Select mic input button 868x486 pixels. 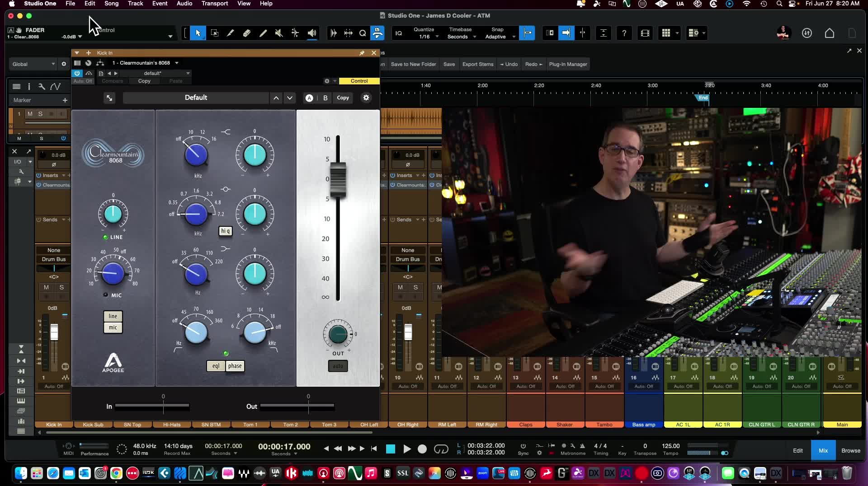[113, 327]
